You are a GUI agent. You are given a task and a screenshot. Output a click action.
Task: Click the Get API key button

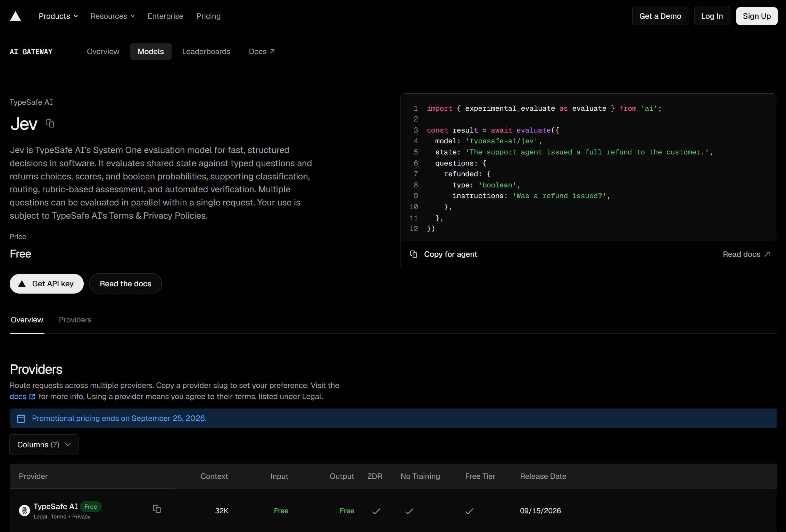pos(47,284)
